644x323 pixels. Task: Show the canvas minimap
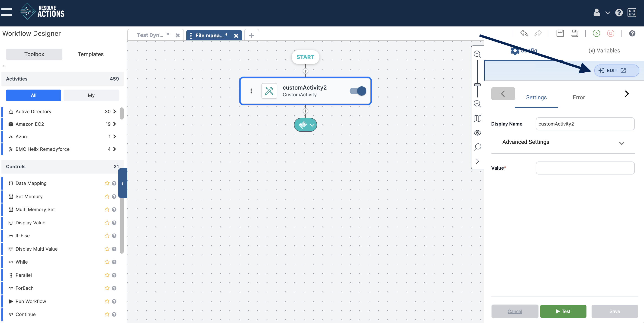point(477,118)
